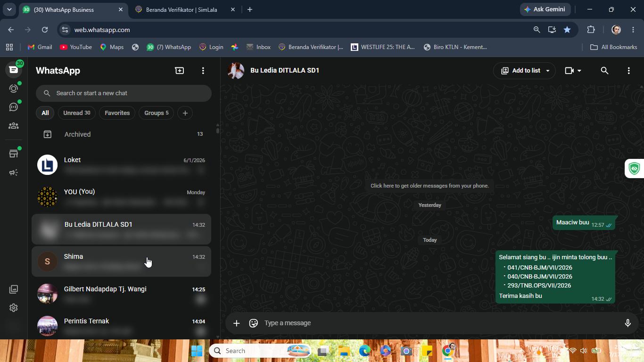Attach a file with the plus icon
Screen dimensions: 644x362
tap(237, 323)
